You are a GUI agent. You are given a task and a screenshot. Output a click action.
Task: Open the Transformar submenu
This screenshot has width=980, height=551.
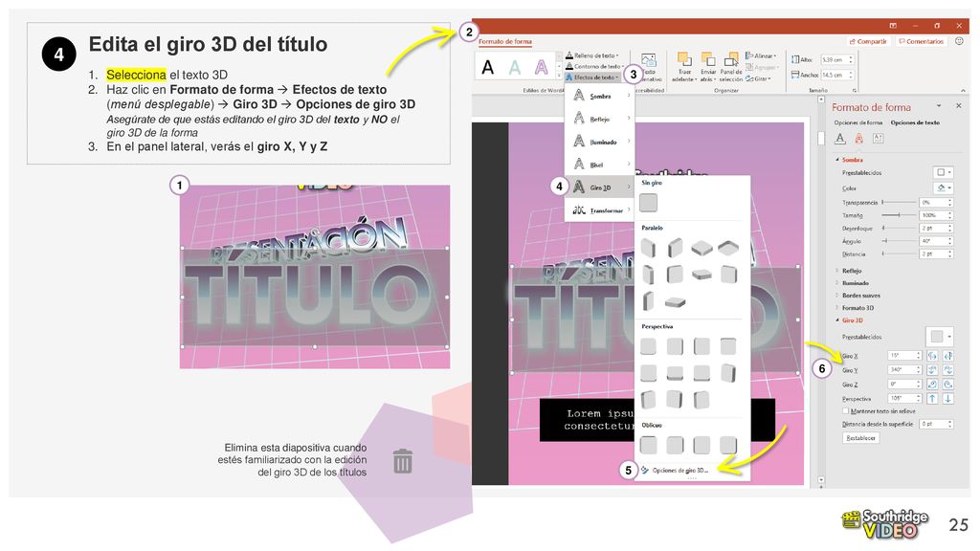[x=600, y=210]
